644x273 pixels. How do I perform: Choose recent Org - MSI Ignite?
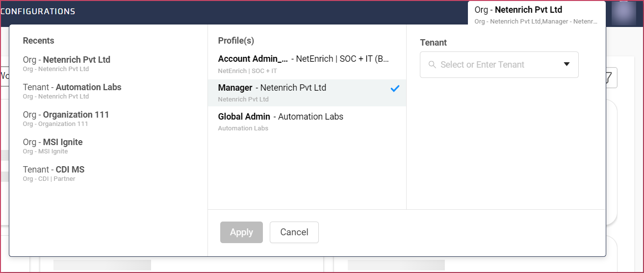[x=53, y=146]
